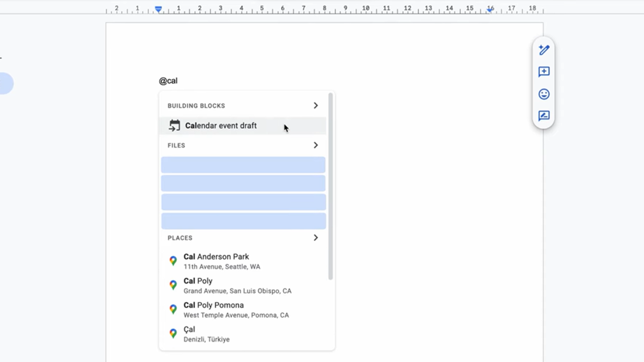Place cursor after @cal text
The image size is (644, 362).
178,81
